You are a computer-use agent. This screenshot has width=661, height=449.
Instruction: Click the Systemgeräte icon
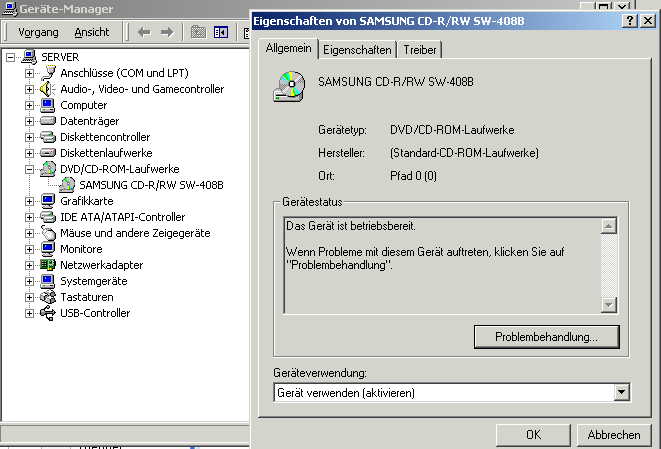click(48, 281)
